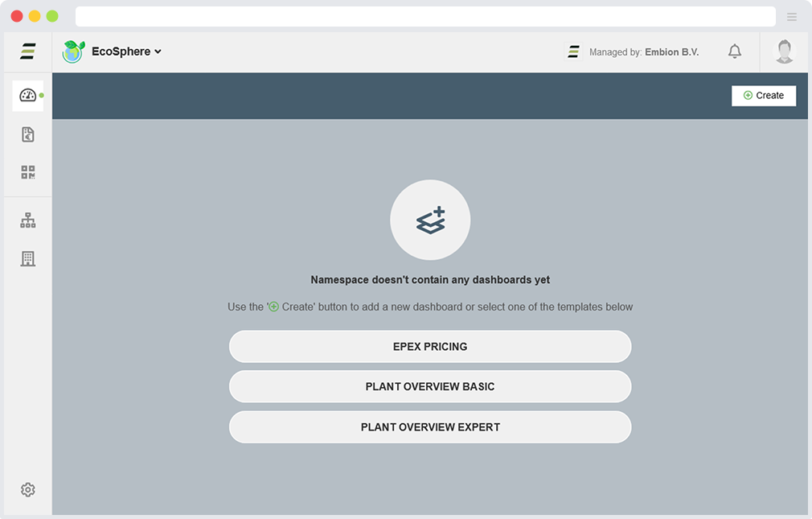This screenshot has height=519, width=812.
Task: Select the QR code grid sidebar icon
Action: tap(28, 172)
